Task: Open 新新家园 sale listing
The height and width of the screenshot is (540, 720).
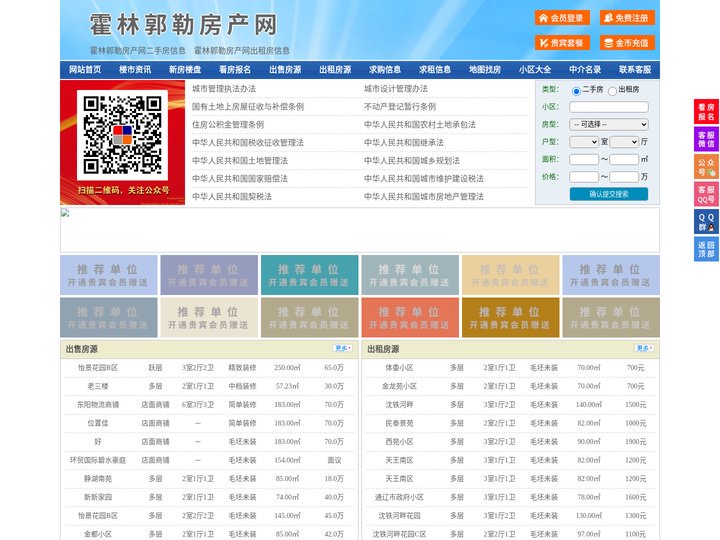Action: [98, 497]
